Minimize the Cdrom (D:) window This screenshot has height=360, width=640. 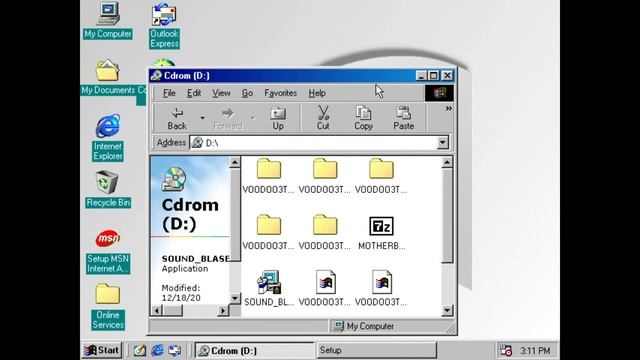tap(421, 76)
